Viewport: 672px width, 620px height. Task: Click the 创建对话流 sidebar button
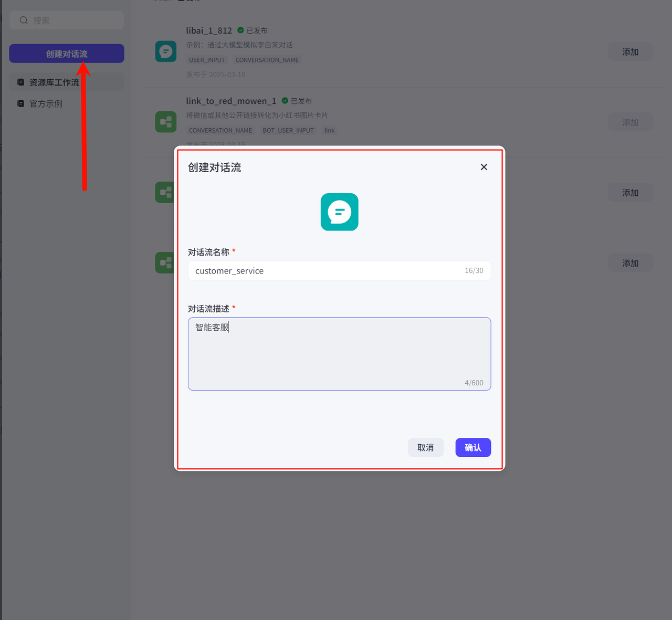tap(67, 54)
